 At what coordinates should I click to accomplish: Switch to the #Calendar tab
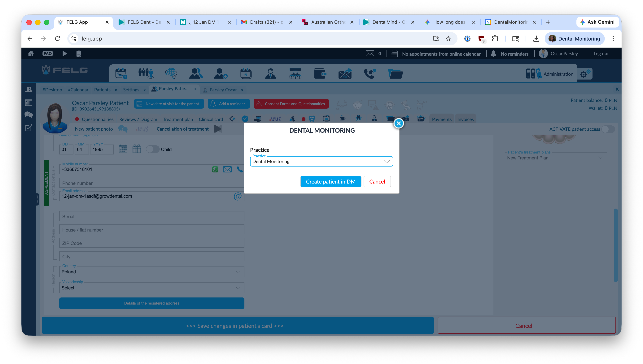[x=78, y=90]
